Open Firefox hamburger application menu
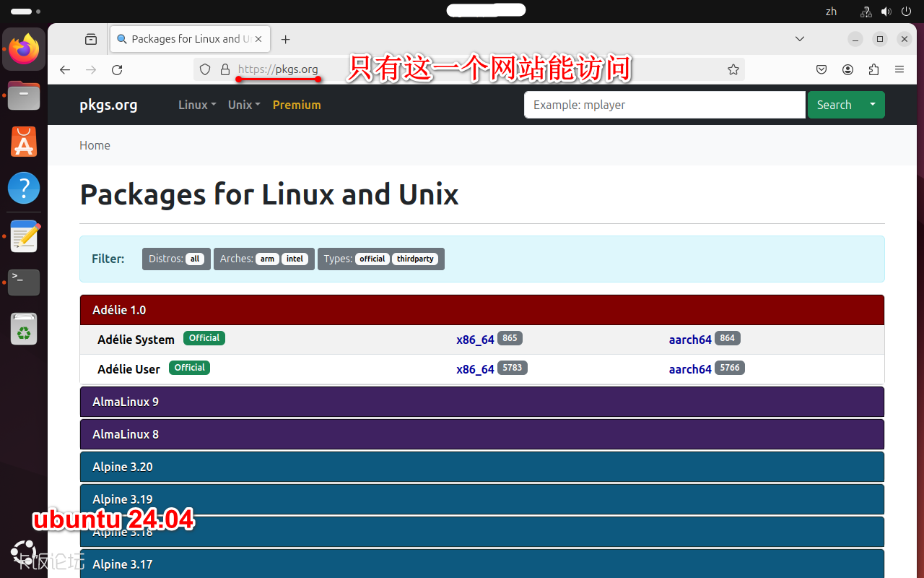This screenshot has width=924, height=578. pyautogui.click(x=899, y=69)
